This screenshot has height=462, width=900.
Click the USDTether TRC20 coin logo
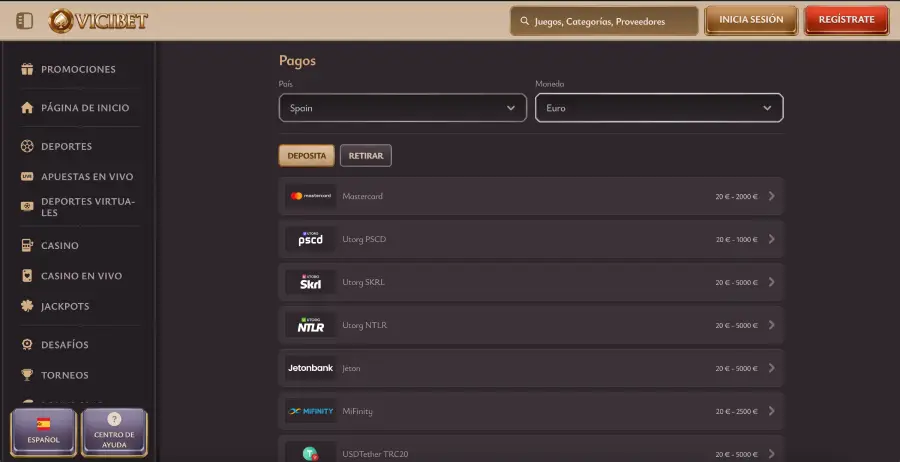pyautogui.click(x=311, y=453)
